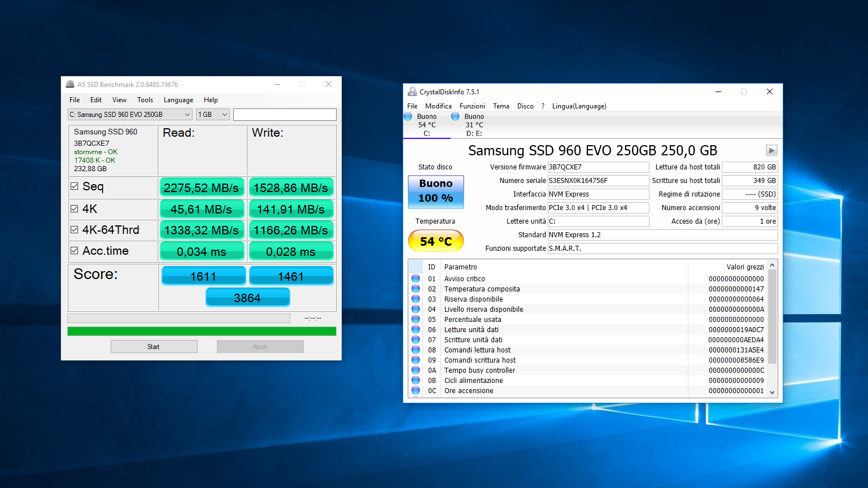Open the Disco menu in CrystalDiskInfo
Viewport: 868px width, 488px height.
point(525,106)
